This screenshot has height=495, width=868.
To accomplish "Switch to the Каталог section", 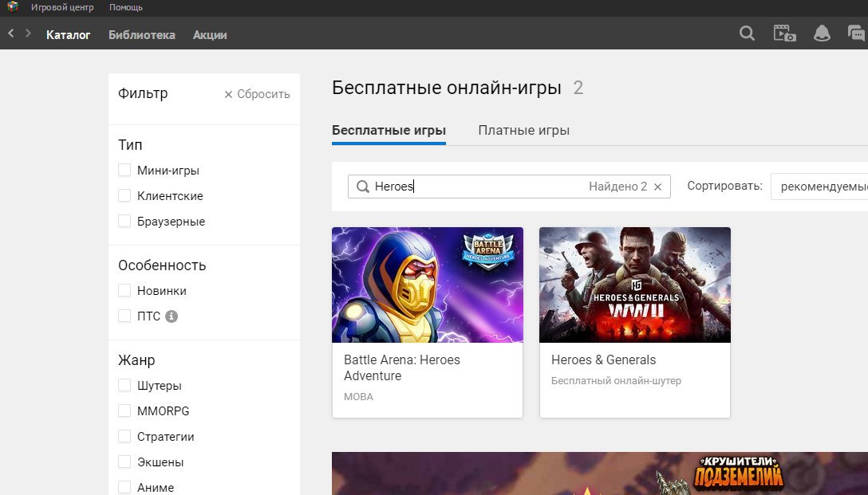I will [x=68, y=35].
